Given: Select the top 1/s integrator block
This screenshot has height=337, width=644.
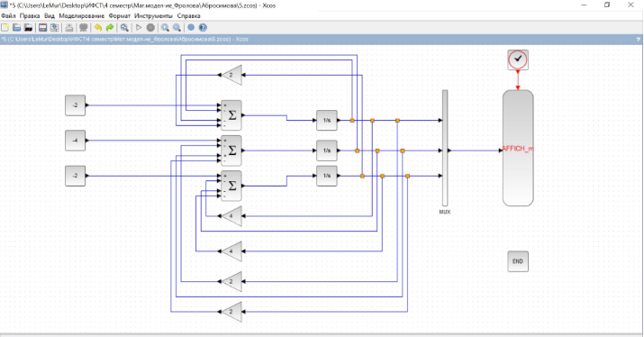Looking at the screenshot, I should tap(327, 121).
